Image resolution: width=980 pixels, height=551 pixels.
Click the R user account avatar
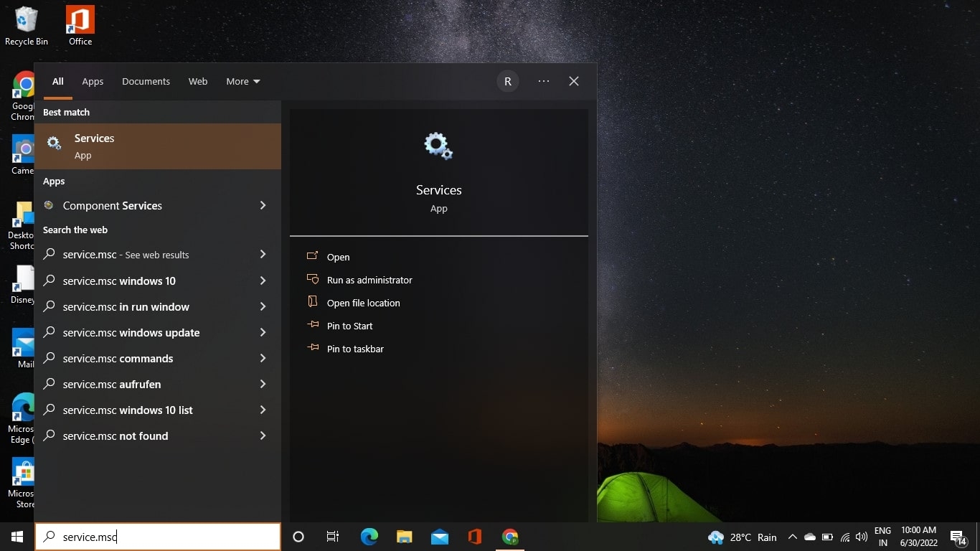[507, 81]
